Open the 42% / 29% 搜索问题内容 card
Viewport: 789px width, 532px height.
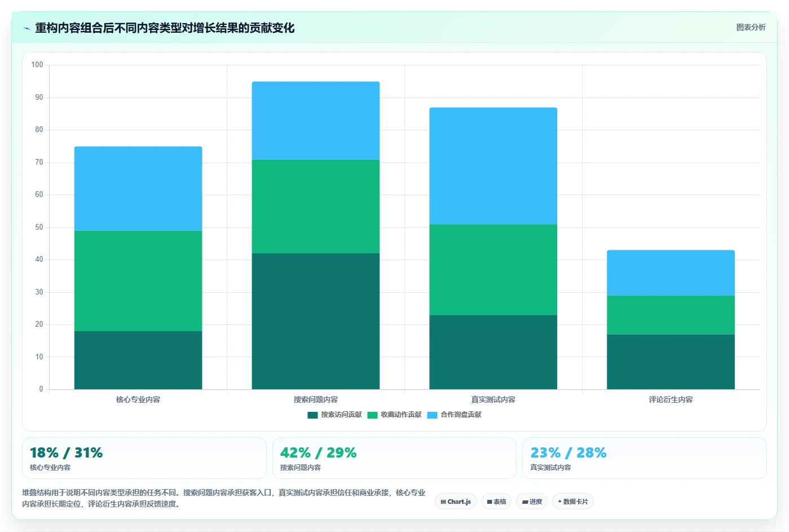(x=394, y=458)
